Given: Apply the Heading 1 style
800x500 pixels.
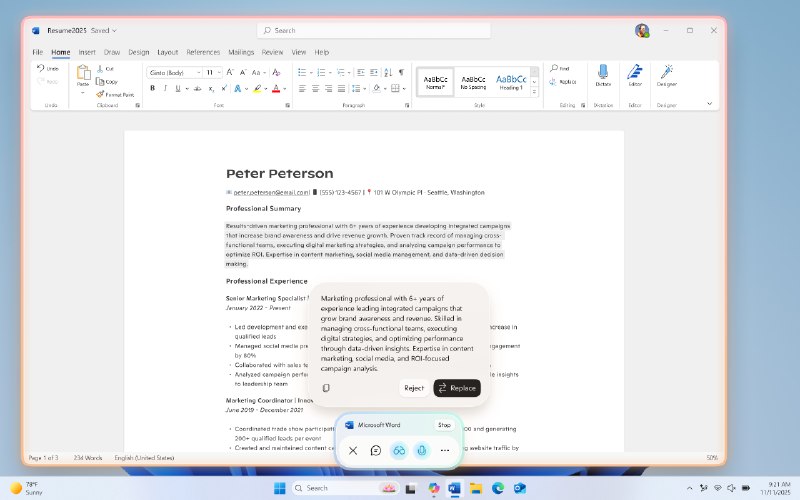Looking at the screenshot, I should [x=511, y=82].
